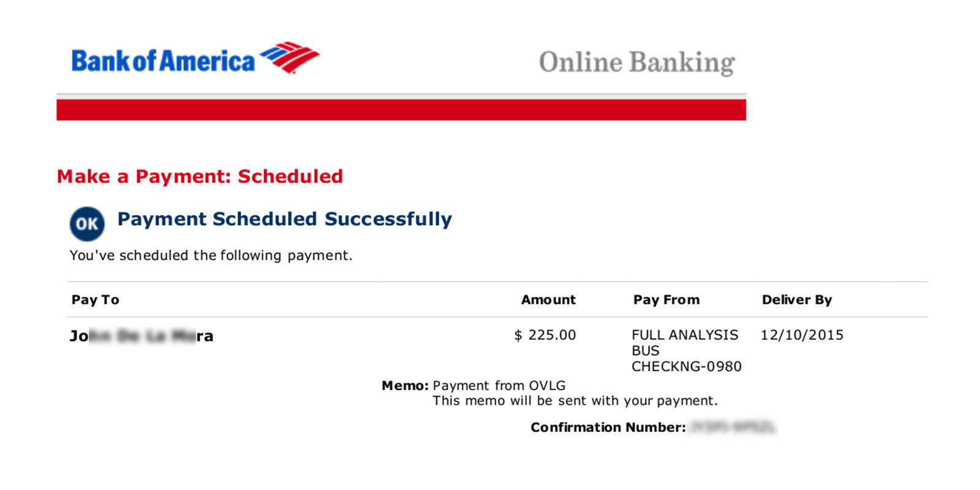Click the Make a Payment: Scheduled heading
The width and height of the screenshot is (980, 490).
click(200, 176)
